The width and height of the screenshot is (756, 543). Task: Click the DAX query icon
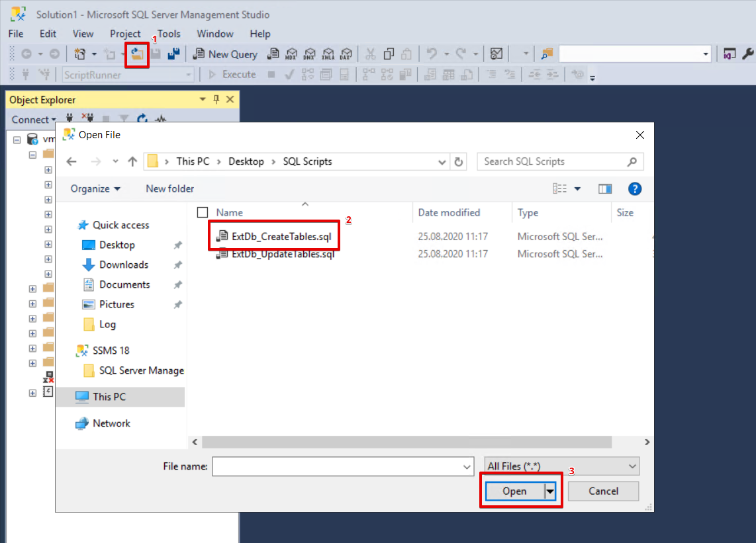coord(346,54)
